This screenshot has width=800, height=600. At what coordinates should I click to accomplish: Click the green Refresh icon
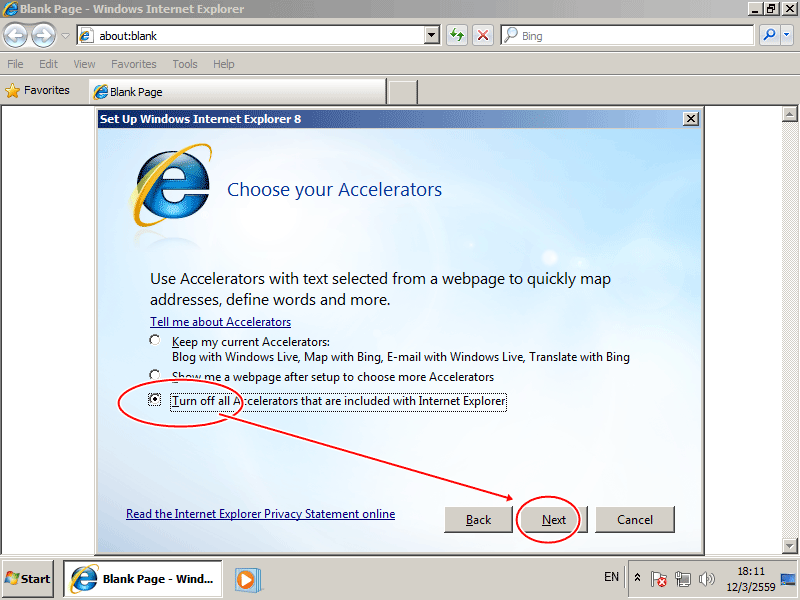(457, 35)
